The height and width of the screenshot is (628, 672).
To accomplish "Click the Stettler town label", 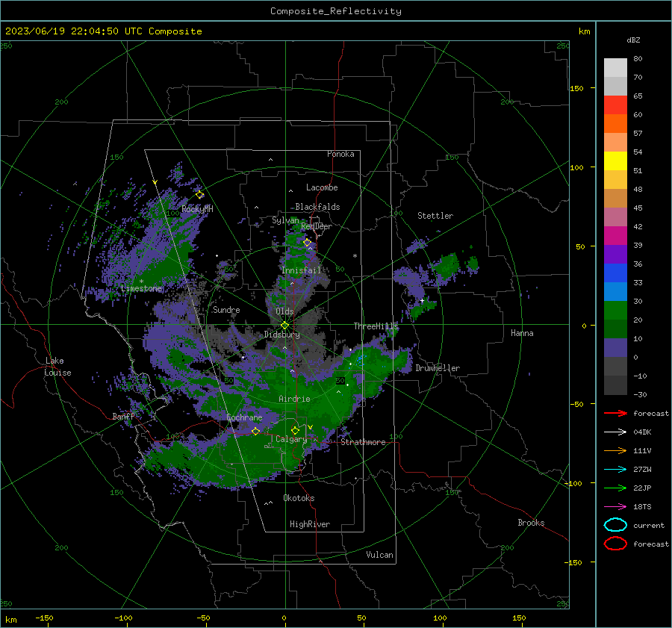I will 435,216.
